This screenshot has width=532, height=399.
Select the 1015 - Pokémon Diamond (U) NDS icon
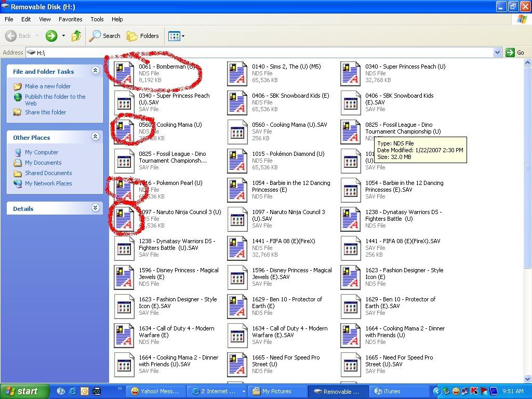click(237, 161)
